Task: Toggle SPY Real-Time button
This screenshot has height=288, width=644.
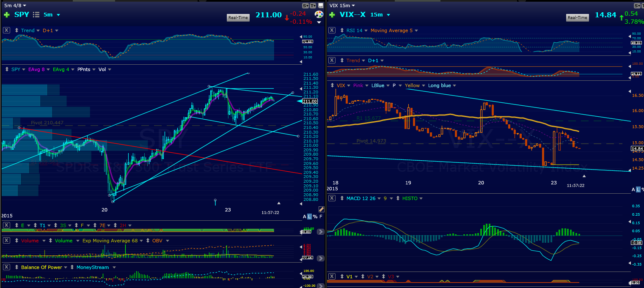Action: 239,17
